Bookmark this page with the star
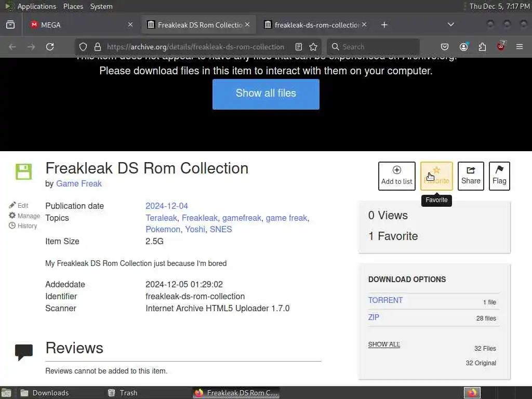The width and height of the screenshot is (532, 399). click(x=313, y=47)
